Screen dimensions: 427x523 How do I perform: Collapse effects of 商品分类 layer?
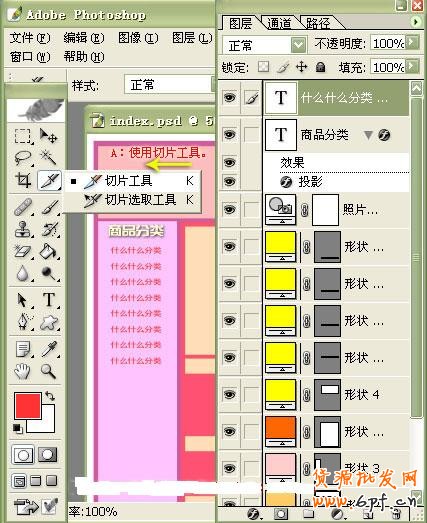[x=368, y=135]
